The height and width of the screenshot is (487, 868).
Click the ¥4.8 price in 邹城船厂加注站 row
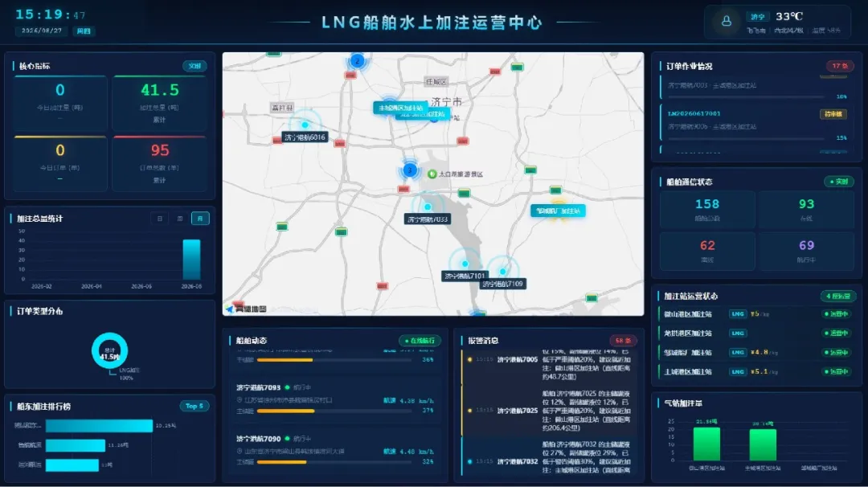(764, 352)
